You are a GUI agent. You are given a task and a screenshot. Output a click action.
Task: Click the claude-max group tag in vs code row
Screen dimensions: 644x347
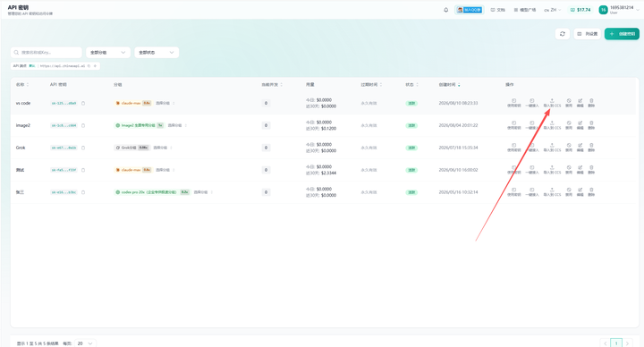(x=133, y=104)
